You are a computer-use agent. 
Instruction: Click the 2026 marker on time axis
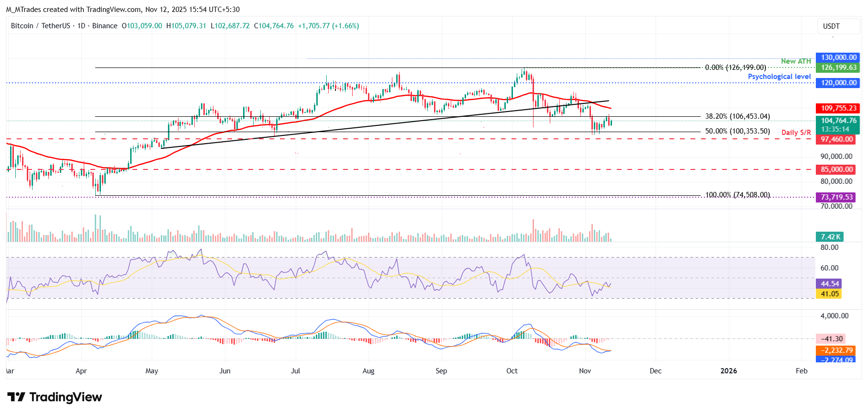(x=728, y=371)
